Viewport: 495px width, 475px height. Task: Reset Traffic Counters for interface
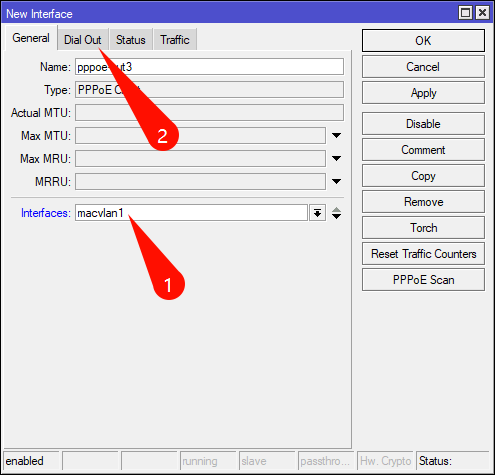pos(423,254)
